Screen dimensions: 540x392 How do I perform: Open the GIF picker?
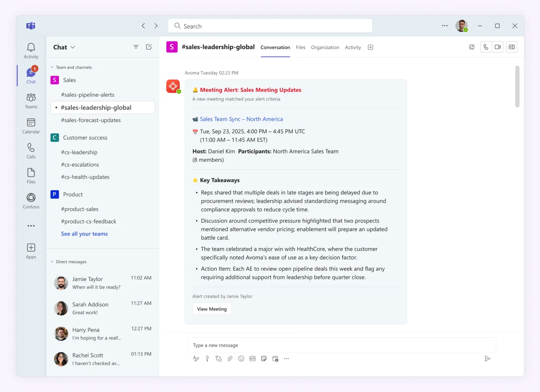tap(252, 359)
